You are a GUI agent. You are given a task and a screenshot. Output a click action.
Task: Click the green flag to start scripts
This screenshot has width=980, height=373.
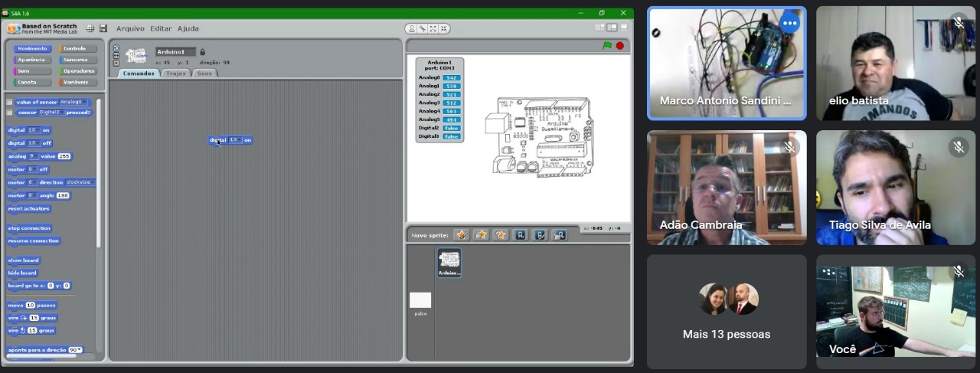tap(607, 46)
